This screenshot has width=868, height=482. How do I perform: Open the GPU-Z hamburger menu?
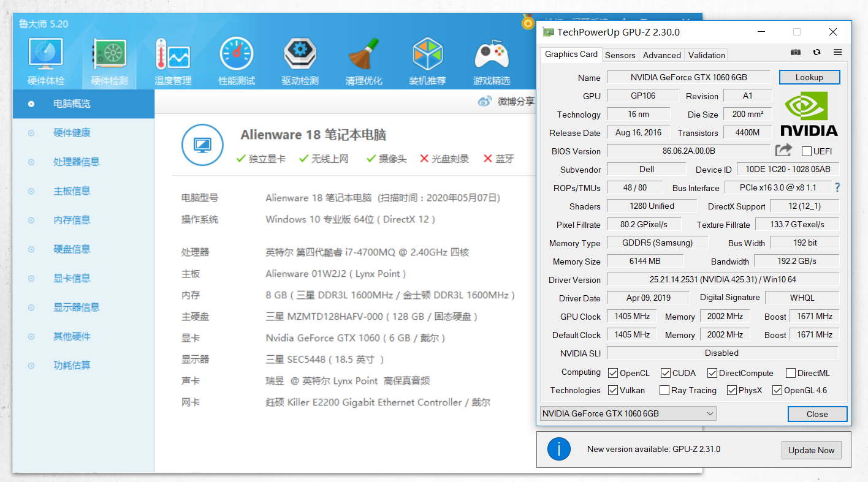837,53
